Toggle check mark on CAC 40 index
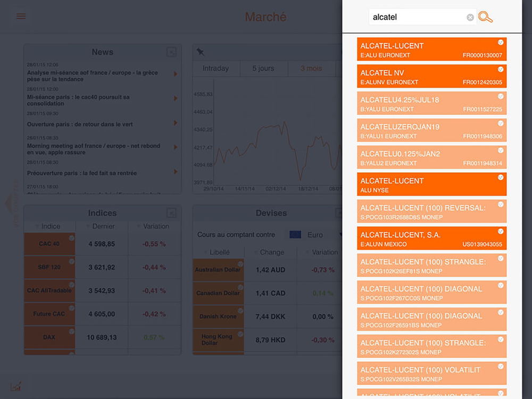 click(72, 238)
